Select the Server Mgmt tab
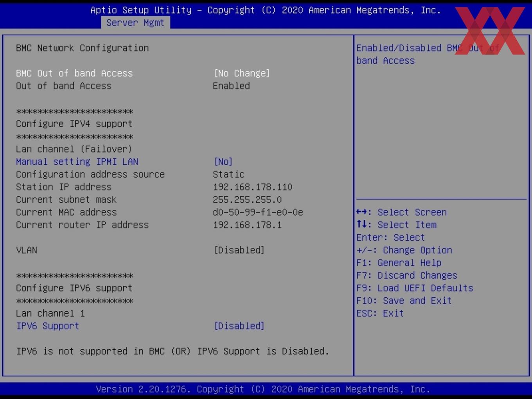Screen dimensions: 532x399 [x=135, y=23]
